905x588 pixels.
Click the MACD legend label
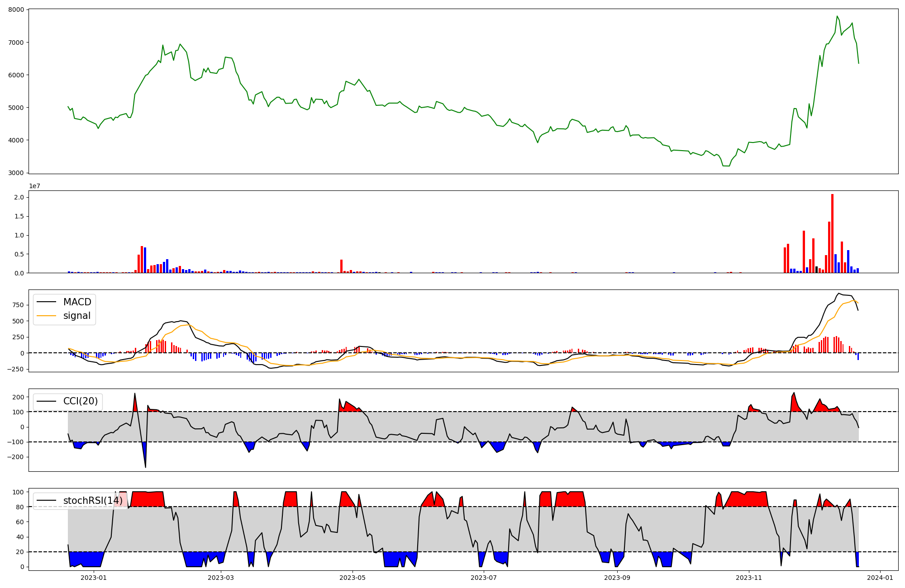tap(77, 302)
